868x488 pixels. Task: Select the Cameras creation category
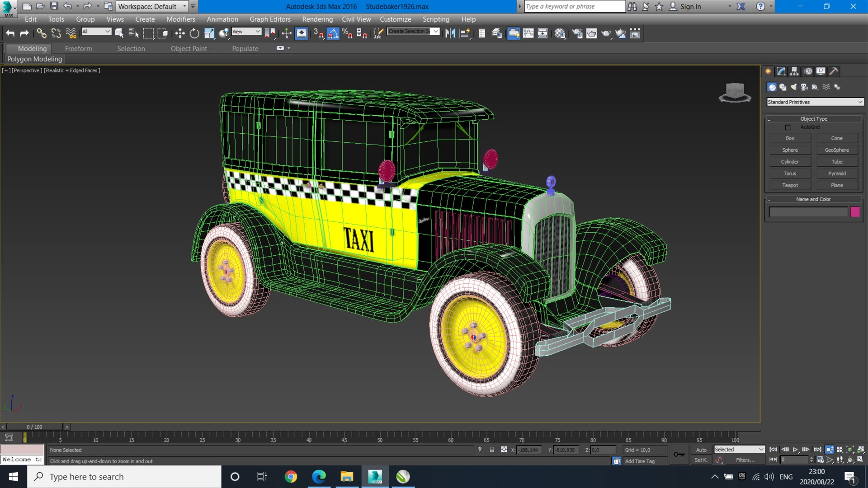[x=804, y=87]
